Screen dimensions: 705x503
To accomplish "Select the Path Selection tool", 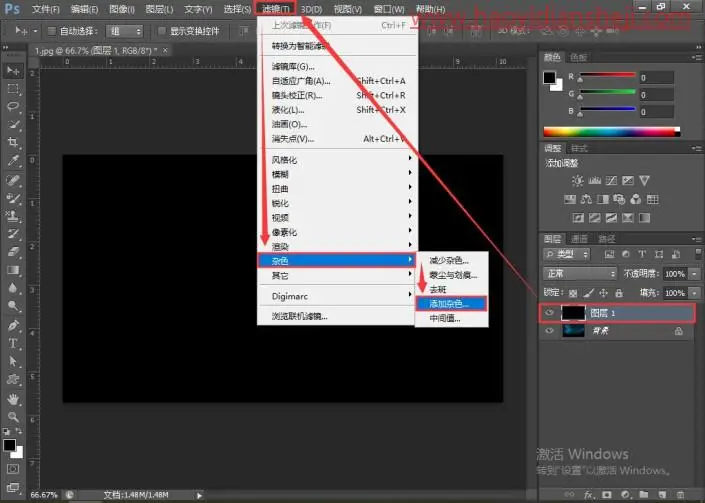I will pyautogui.click(x=13, y=361).
